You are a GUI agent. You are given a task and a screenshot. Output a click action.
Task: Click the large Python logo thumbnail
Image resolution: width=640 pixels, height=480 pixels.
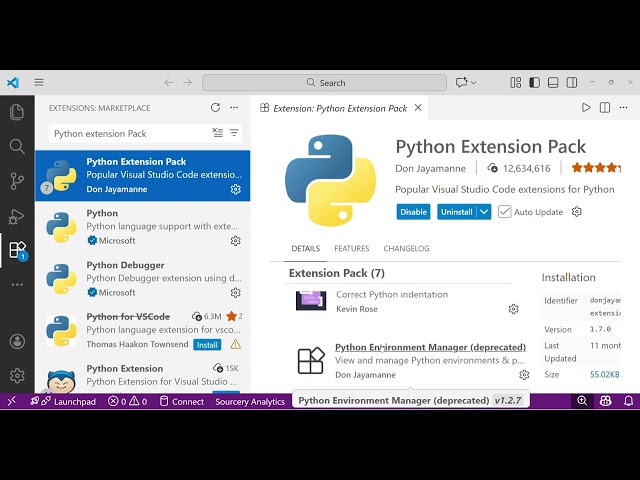point(330,180)
